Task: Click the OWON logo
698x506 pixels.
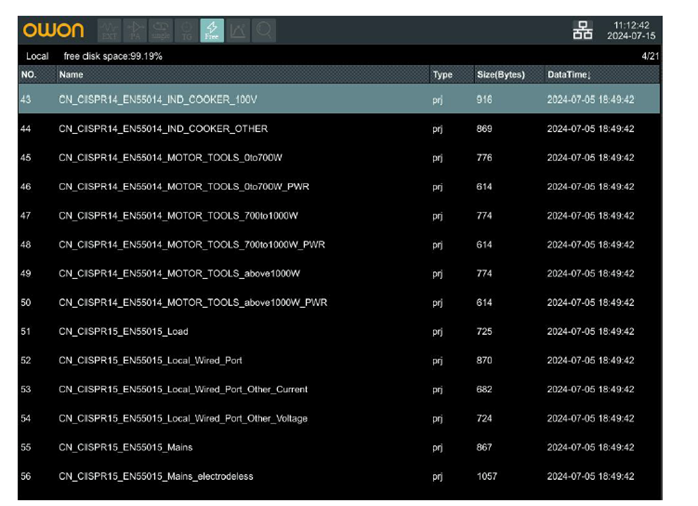Action: pos(54,31)
